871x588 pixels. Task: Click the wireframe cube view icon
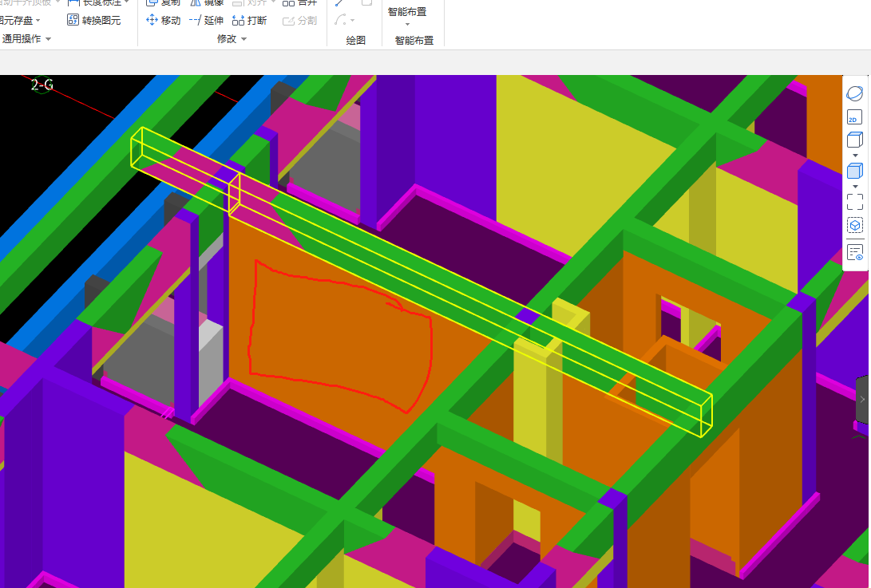coord(855,140)
